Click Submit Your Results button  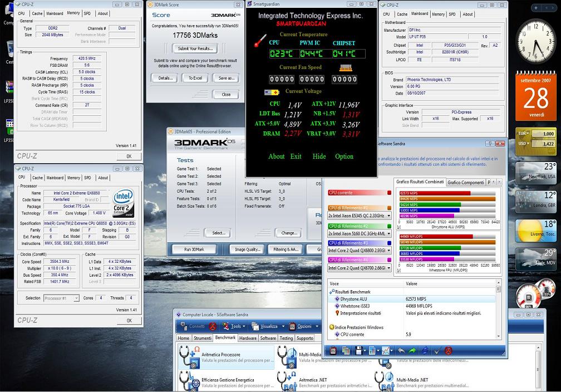195,48
